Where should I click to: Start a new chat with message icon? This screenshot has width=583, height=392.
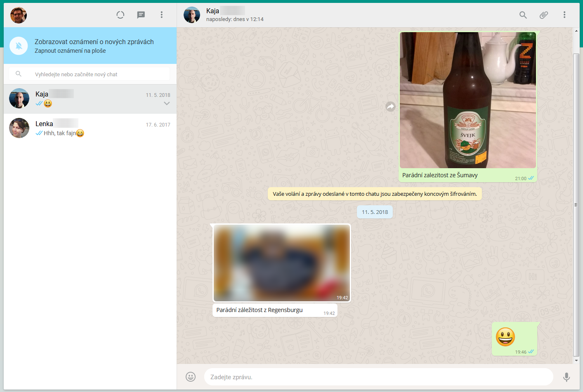pos(141,15)
